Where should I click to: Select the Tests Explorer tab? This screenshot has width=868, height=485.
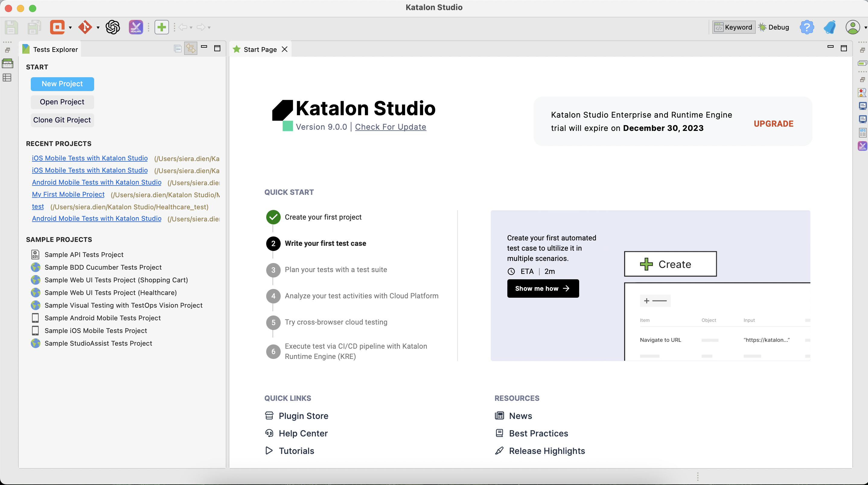55,49
